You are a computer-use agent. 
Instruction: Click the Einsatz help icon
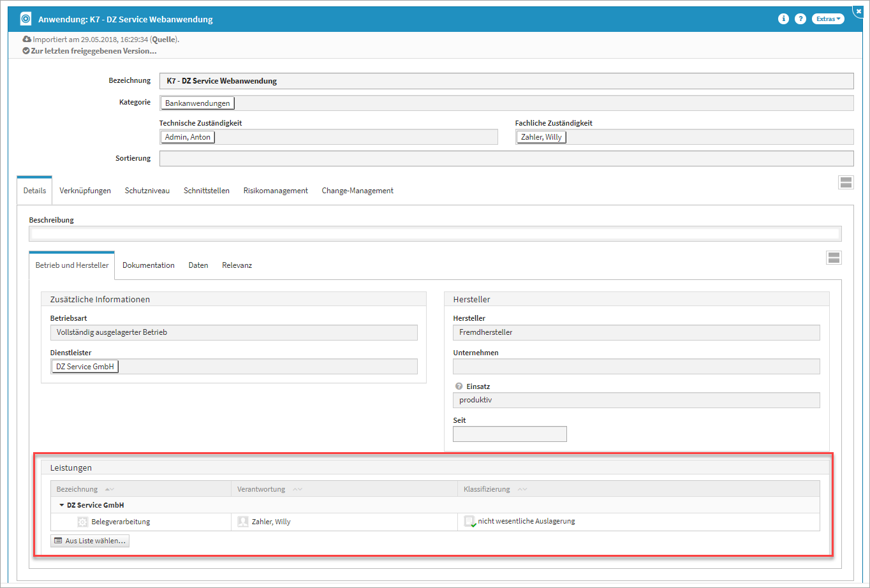pyautogui.click(x=458, y=386)
